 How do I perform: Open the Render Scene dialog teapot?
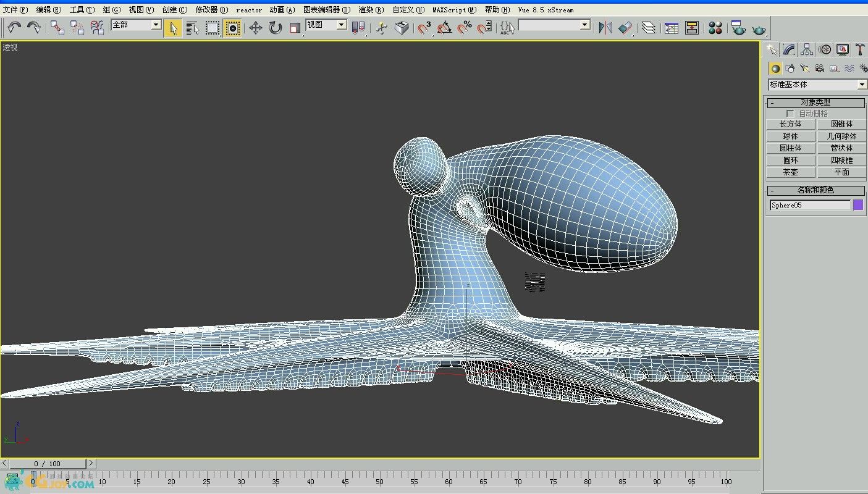(x=738, y=28)
